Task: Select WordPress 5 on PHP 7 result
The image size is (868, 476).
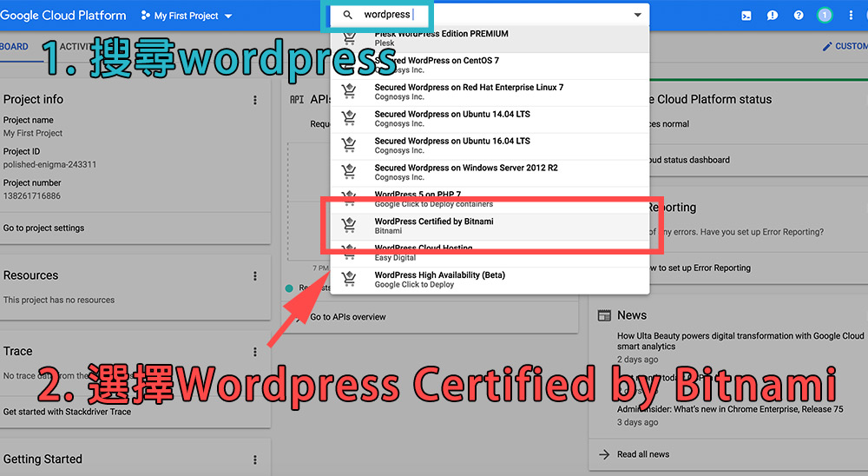Action: tap(490, 200)
